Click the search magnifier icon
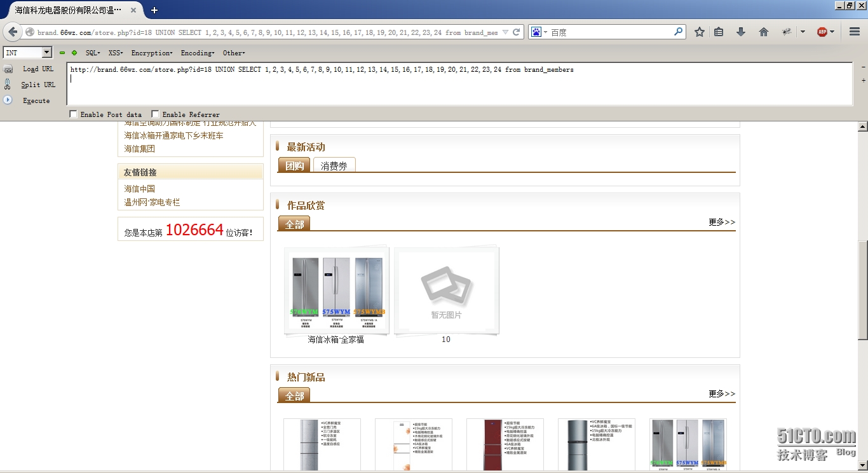868x473 pixels. 678,32
